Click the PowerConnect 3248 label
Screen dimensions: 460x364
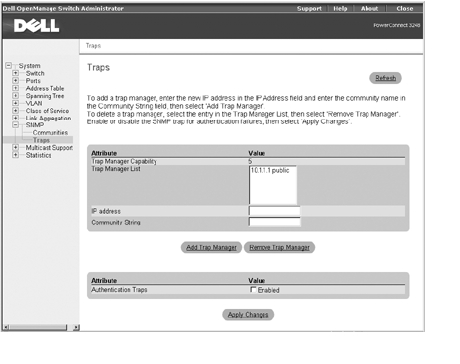(397, 25)
